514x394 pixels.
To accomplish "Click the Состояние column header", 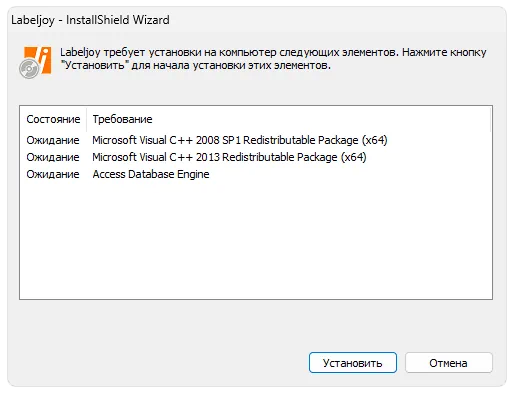I will (53, 119).
